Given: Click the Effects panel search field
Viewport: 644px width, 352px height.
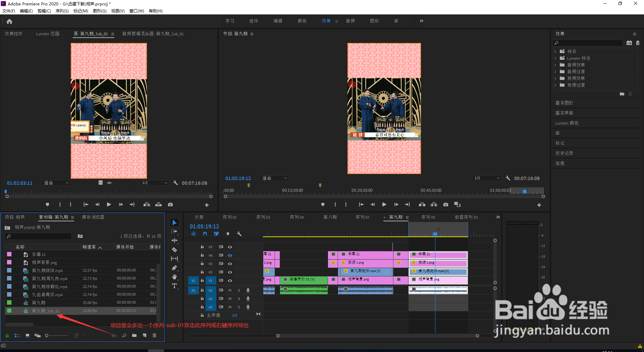Looking at the screenshot, I should pos(588,43).
